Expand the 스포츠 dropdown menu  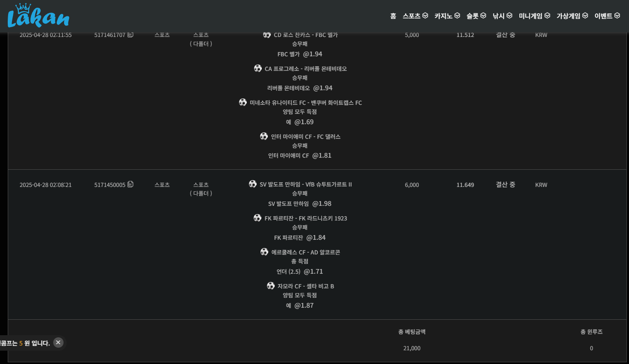[x=415, y=16]
